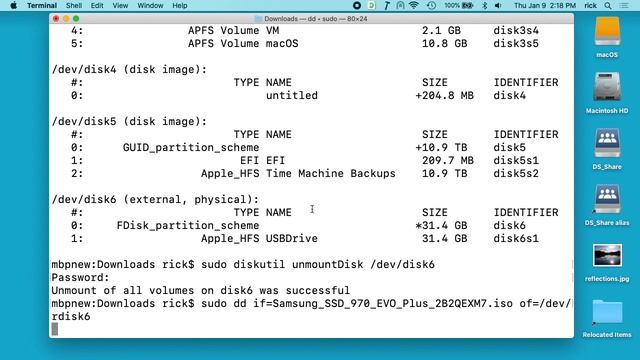Click the text '/dev/disk4 (disk image):'

point(129,70)
